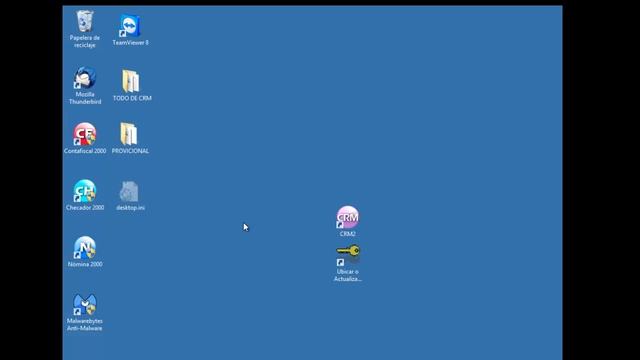The height and width of the screenshot is (360, 640).
Task: Open the Papelera de reciclaje icon
Action: point(84,21)
